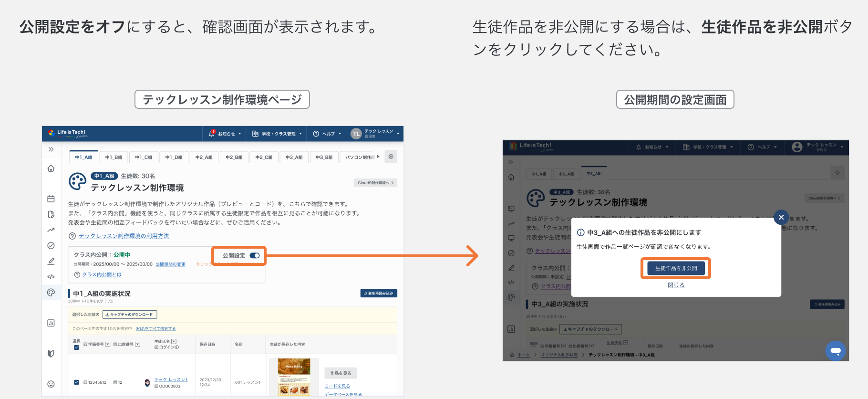Close the dialog with the round X button

click(x=781, y=218)
